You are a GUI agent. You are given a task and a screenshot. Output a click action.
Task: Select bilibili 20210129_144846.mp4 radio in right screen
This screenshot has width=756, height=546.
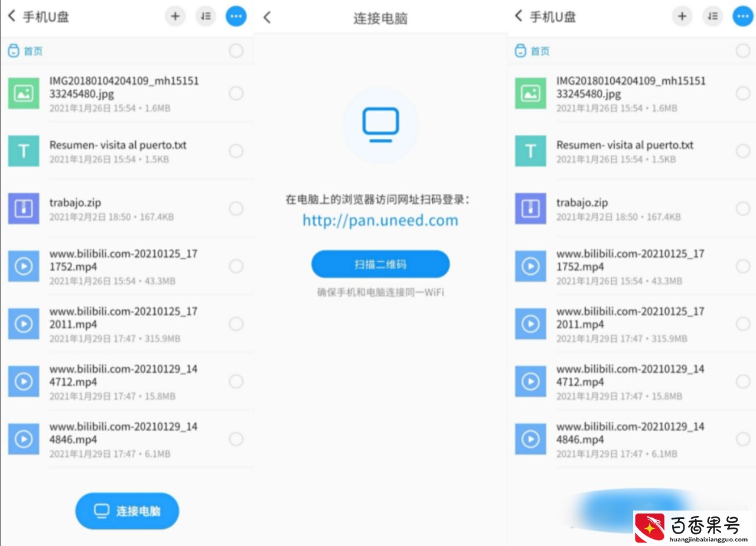[x=743, y=439]
